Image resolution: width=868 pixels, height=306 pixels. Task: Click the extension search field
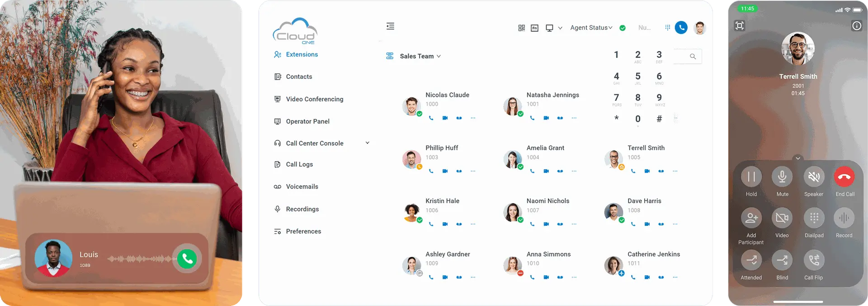[x=687, y=57]
